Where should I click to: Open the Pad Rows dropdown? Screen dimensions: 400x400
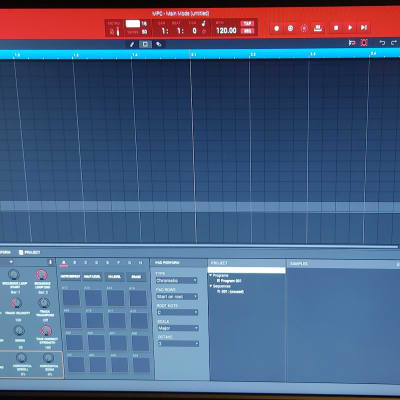point(177,296)
